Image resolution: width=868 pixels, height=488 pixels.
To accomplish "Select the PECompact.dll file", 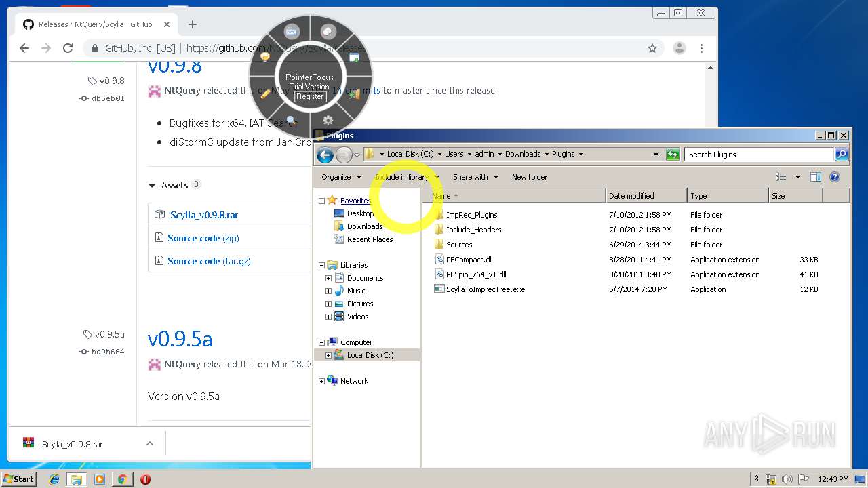I will 469,260.
